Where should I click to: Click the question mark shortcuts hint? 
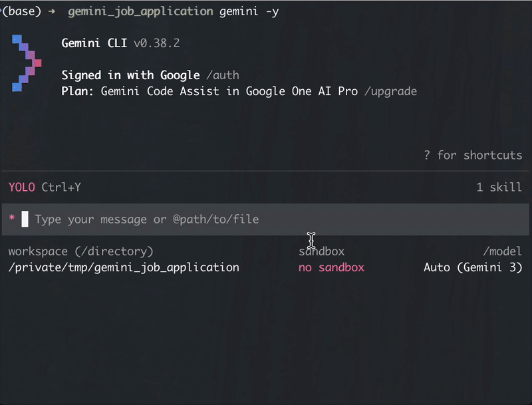tap(429, 155)
